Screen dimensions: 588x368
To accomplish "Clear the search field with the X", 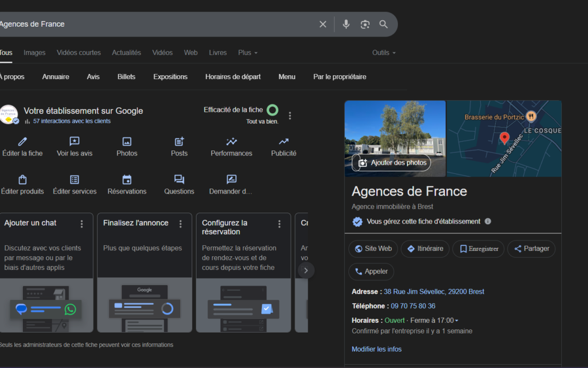I will pos(323,24).
